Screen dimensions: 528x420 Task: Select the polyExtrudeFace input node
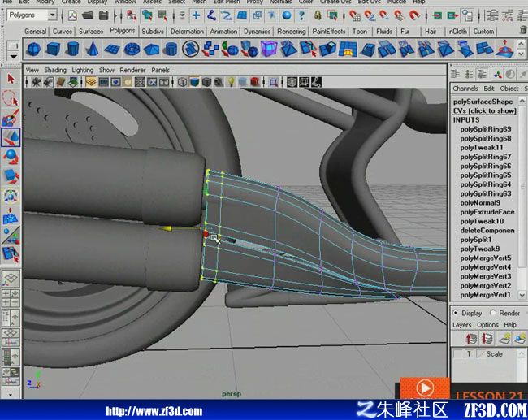pyautogui.click(x=487, y=212)
